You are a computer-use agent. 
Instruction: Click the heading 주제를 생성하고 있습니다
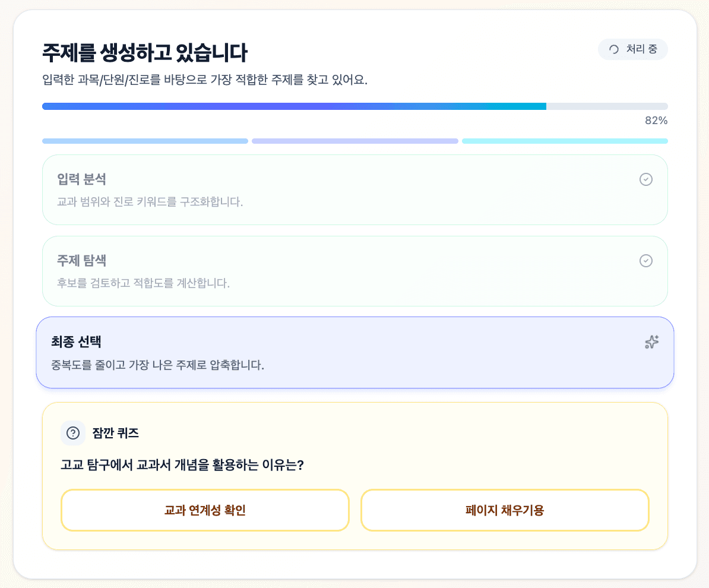[x=145, y=52]
